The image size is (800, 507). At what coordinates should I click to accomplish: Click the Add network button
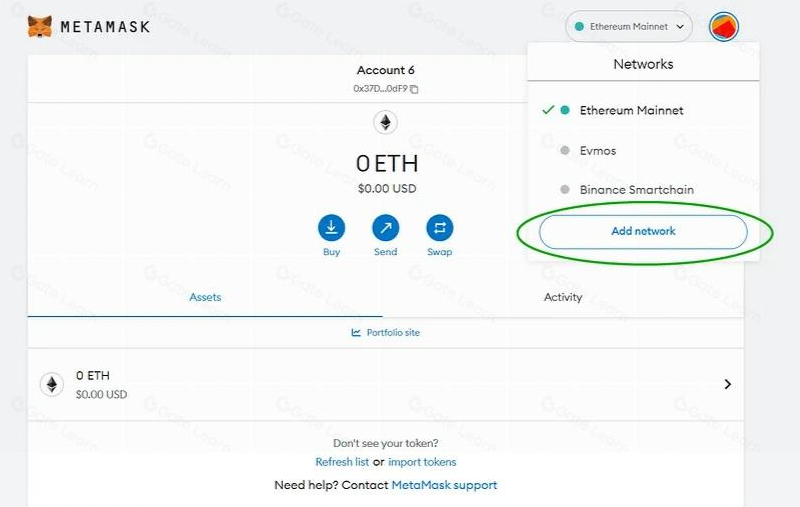coord(643,231)
